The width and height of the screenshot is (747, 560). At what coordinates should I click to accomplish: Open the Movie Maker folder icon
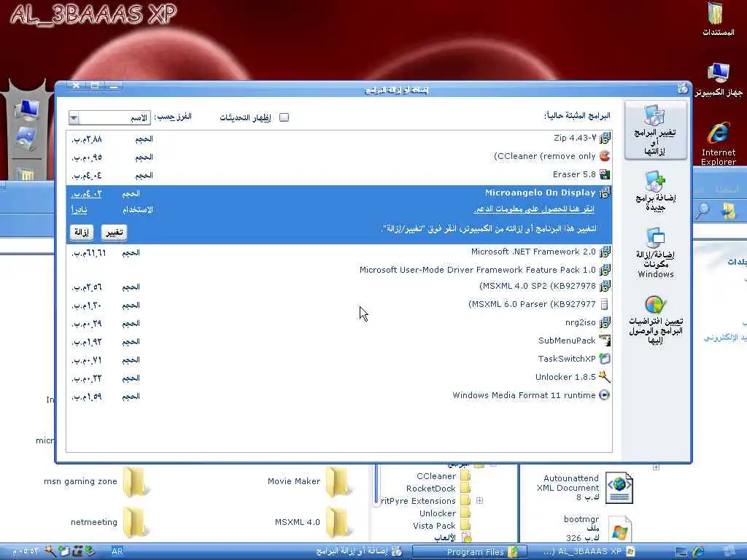339,482
